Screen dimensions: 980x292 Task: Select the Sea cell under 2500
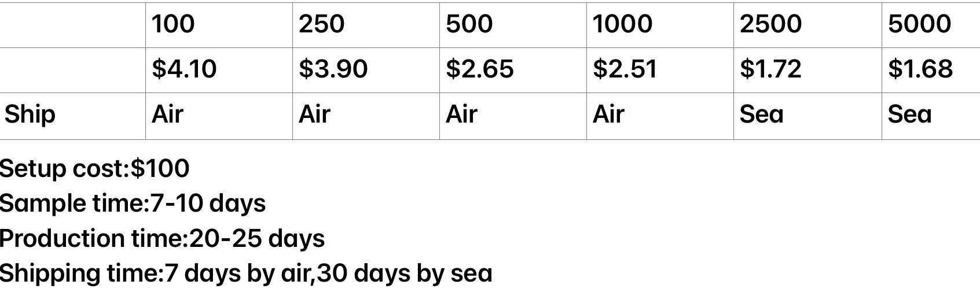click(808, 116)
